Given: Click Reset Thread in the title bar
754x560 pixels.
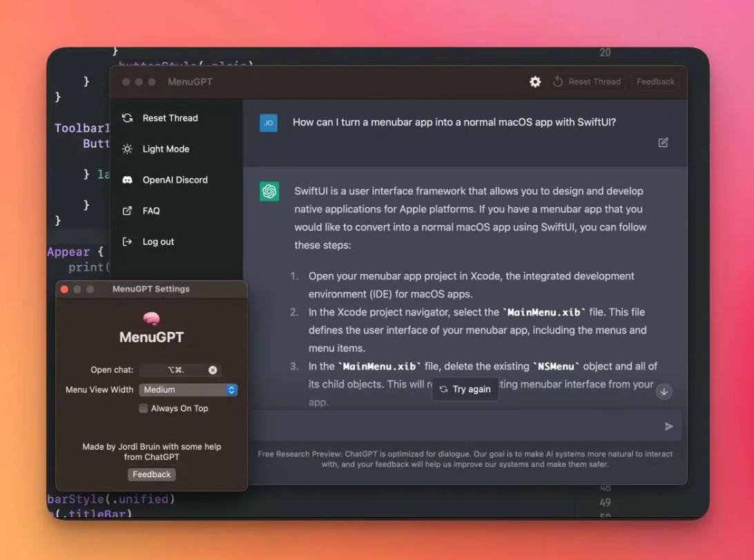Looking at the screenshot, I should tap(587, 81).
